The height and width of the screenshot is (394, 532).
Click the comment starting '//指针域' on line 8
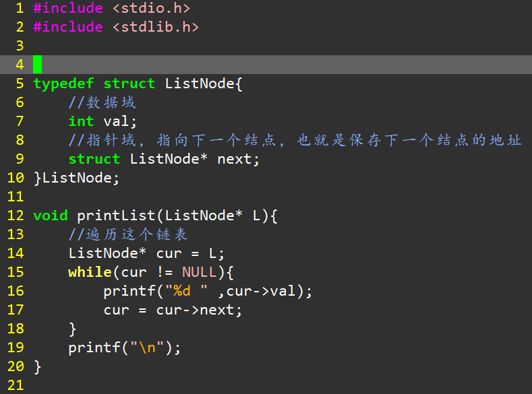pyautogui.click(x=295, y=140)
